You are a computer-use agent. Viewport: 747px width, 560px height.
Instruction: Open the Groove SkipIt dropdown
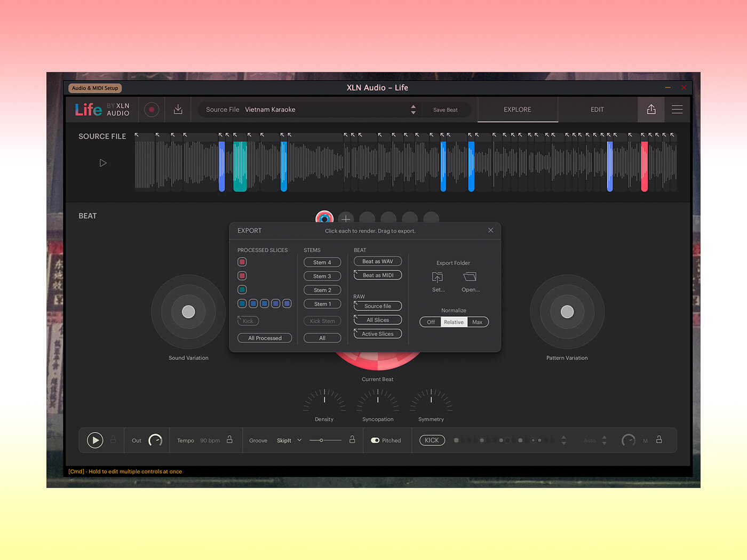pyautogui.click(x=289, y=441)
